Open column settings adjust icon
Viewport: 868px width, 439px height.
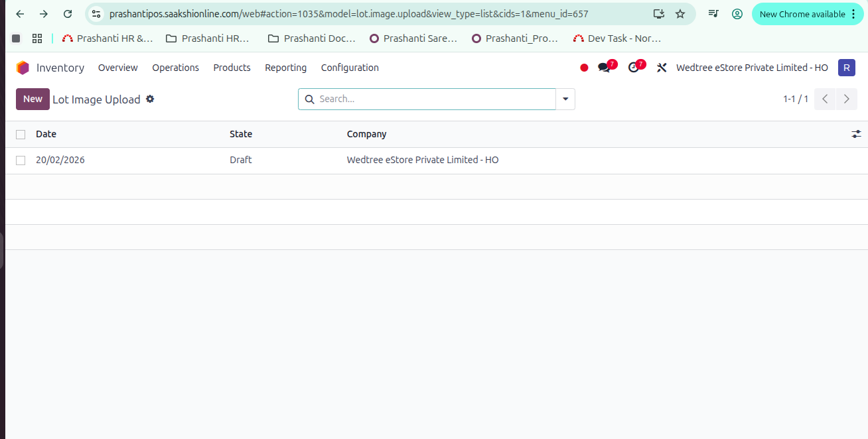pos(856,134)
